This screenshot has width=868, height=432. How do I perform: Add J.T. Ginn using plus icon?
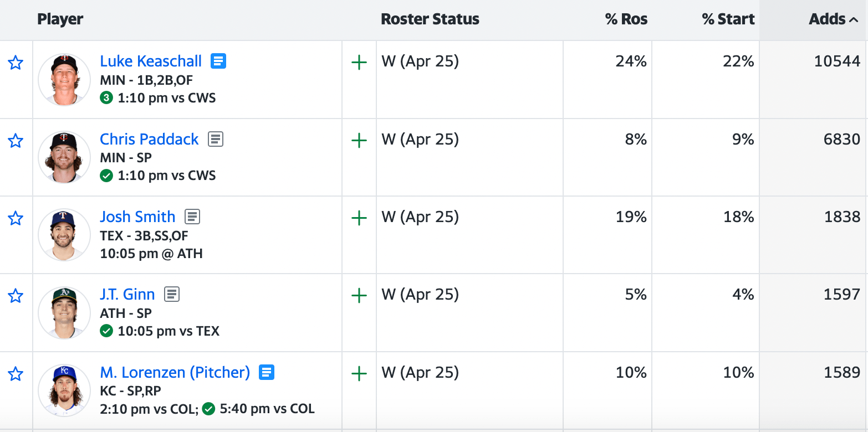[359, 296]
